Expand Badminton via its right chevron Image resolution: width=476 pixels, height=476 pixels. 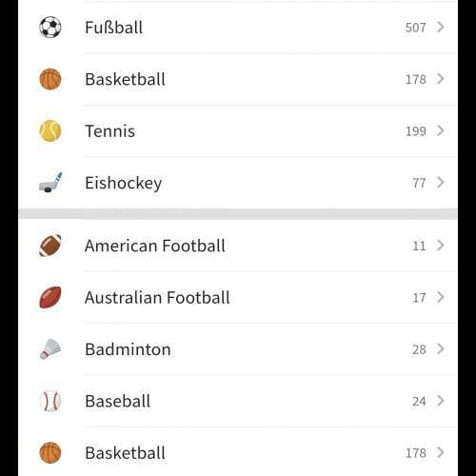(440, 349)
